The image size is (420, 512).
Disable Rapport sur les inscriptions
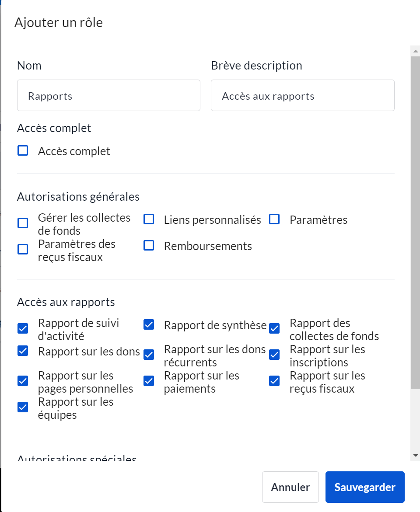(274, 355)
